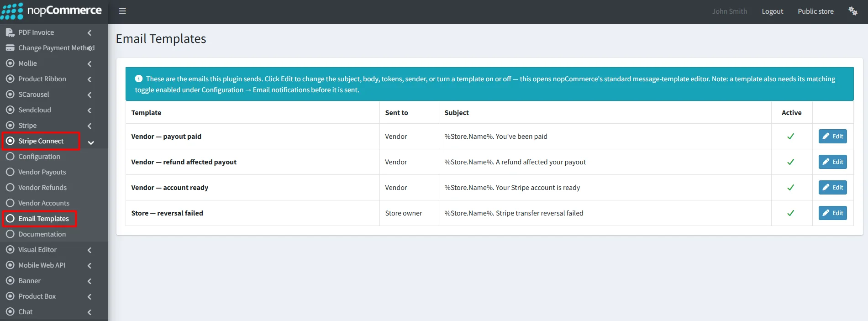The height and width of the screenshot is (321, 868).
Task: Click the info icon in the teal notice
Action: coord(139,79)
